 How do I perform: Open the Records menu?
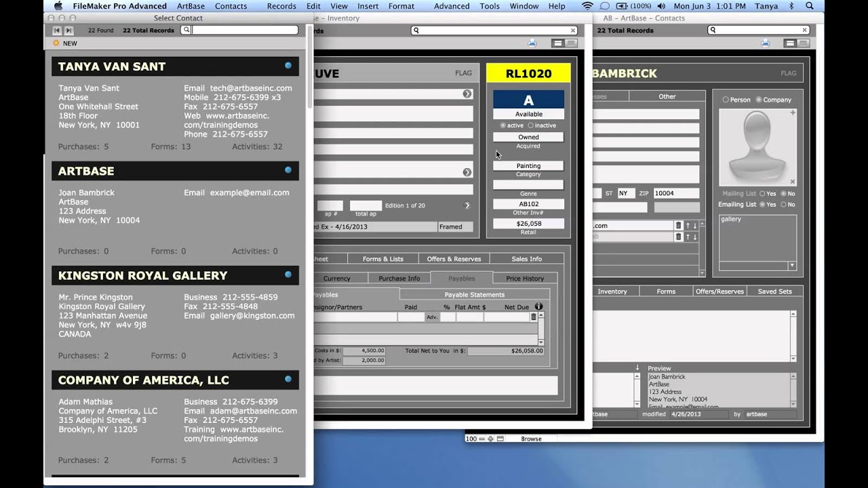[281, 6]
